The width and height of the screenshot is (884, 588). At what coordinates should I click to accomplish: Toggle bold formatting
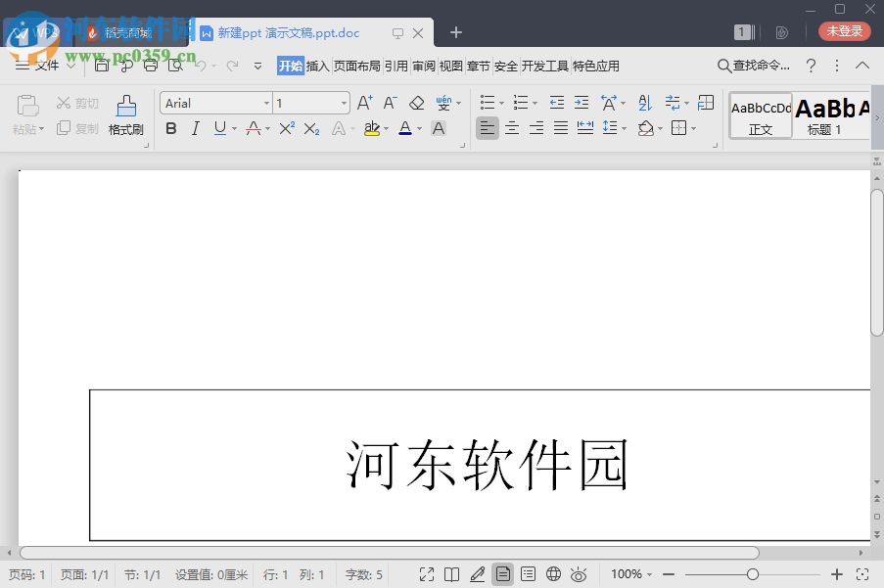click(x=171, y=128)
